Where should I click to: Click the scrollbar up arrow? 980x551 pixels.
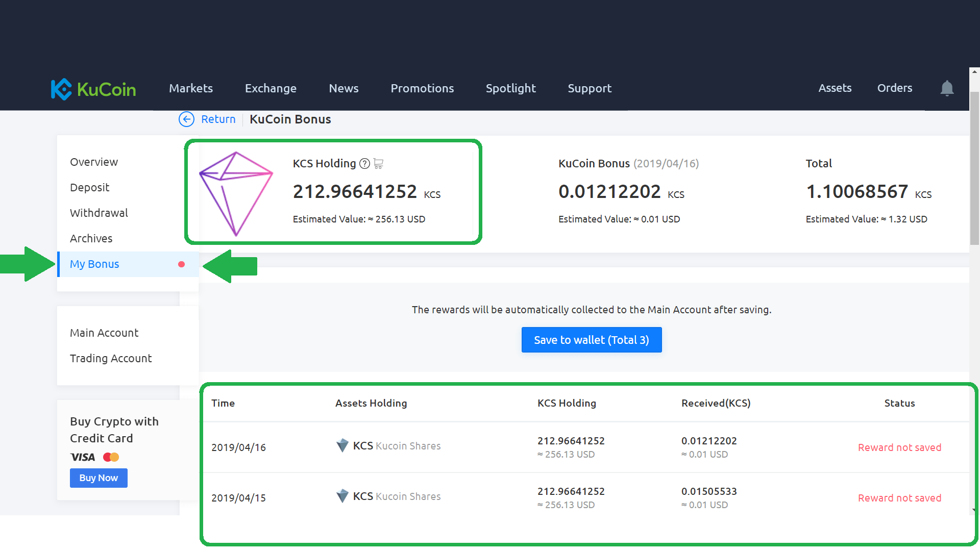(x=974, y=72)
